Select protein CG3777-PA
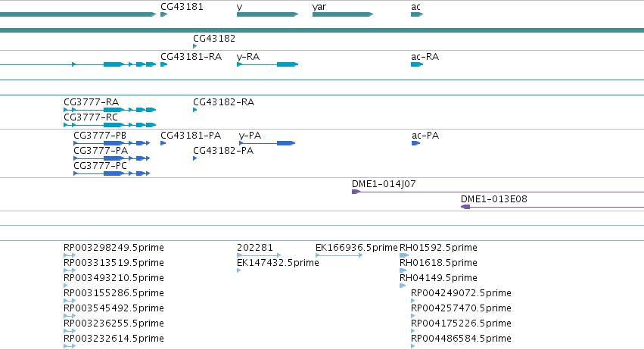The height and width of the screenshot is (350, 644). (101, 151)
